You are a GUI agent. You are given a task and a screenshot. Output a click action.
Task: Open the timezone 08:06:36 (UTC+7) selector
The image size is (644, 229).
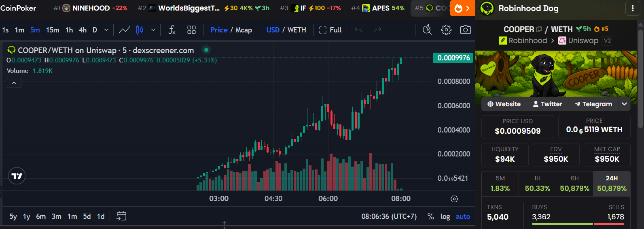(389, 216)
